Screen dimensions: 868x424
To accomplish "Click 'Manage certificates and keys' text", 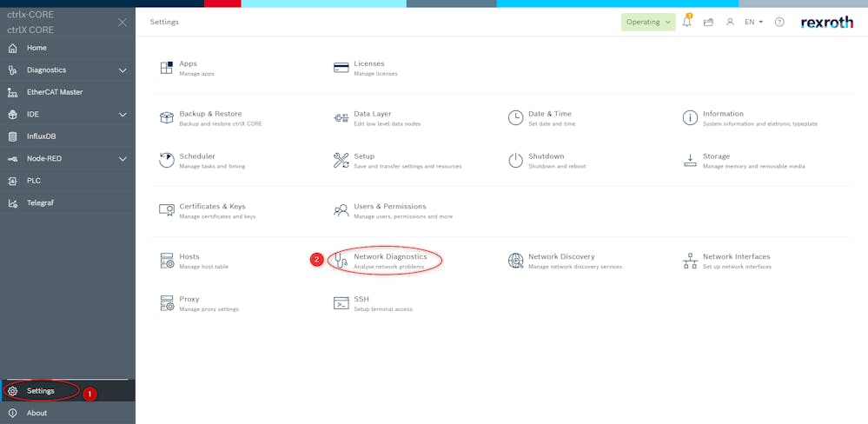I will click(217, 216).
